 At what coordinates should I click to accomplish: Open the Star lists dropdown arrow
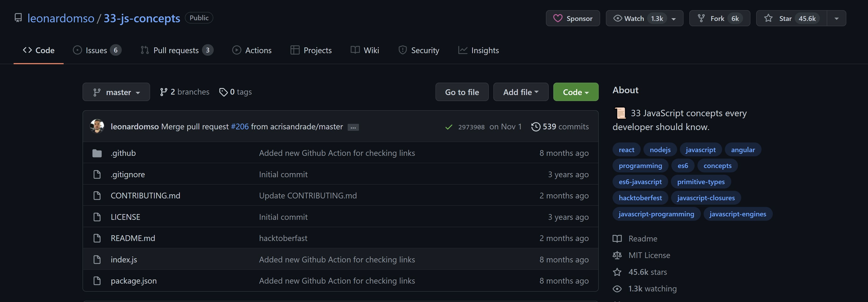point(836,18)
